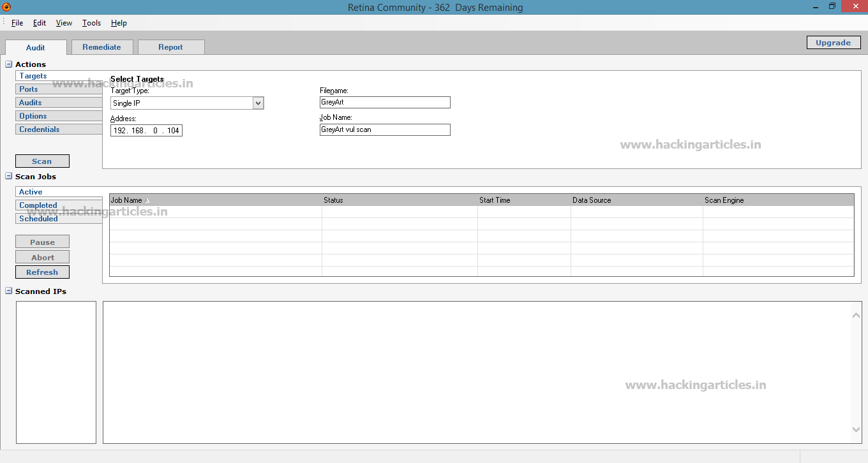Click the Pause button
868x463 pixels.
point(42,242)
